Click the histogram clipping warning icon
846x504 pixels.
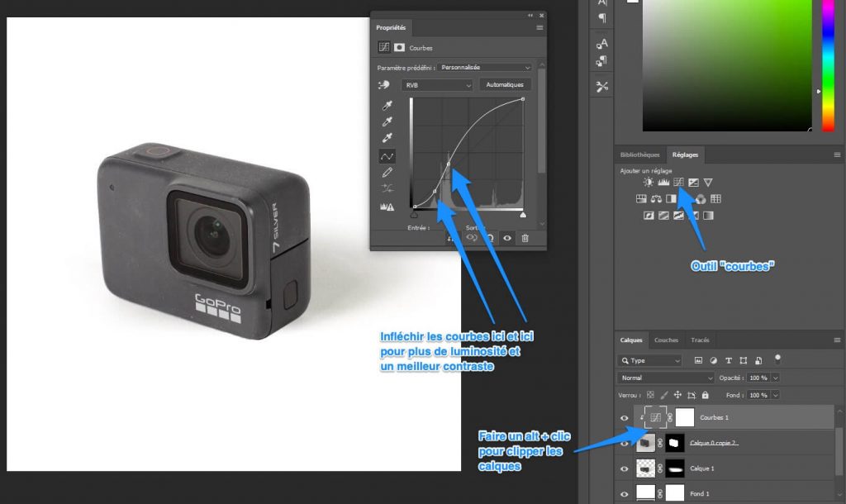point(387,207)
